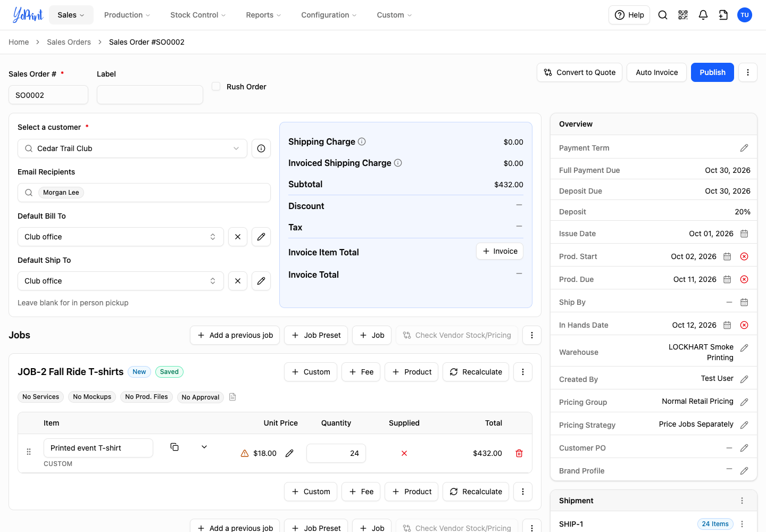This screenshot has height=532, width=766.
Task: Add an Invoice from totals panel
Action: 499,251
